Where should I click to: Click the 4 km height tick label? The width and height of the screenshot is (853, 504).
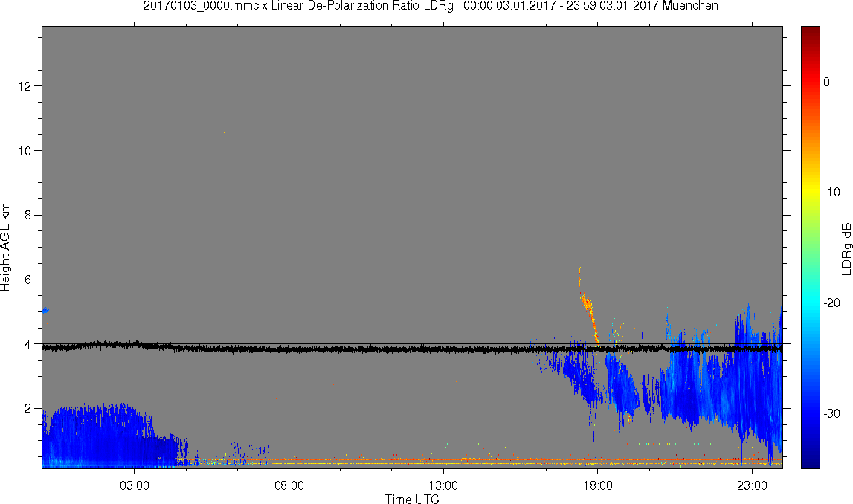pos(28,344)
